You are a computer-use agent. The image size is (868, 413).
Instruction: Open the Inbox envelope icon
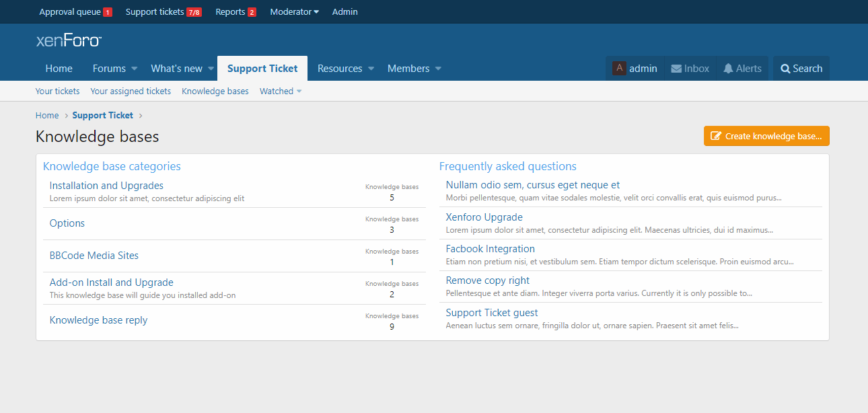pos(676,69)
